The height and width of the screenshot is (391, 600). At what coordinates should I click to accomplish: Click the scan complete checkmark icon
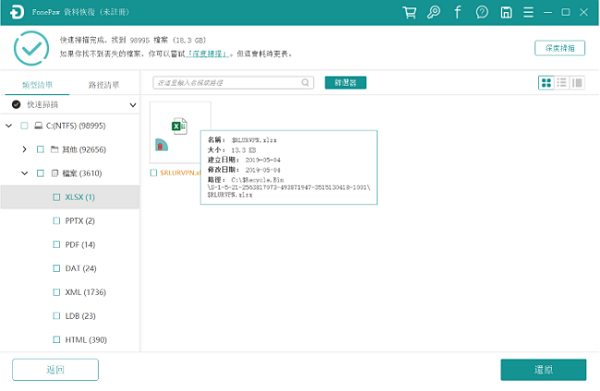click(x=31, y=48)
